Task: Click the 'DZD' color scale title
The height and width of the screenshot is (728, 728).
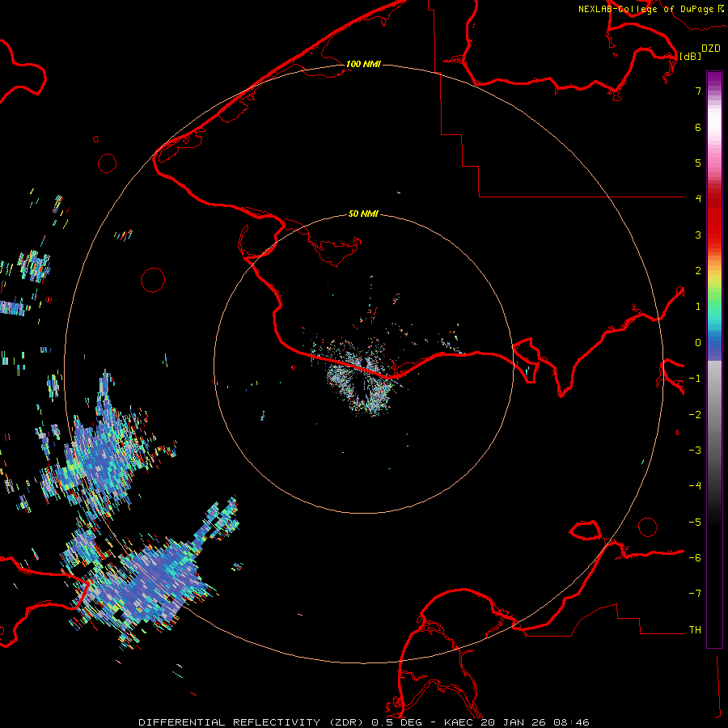Action: point(711,49)
